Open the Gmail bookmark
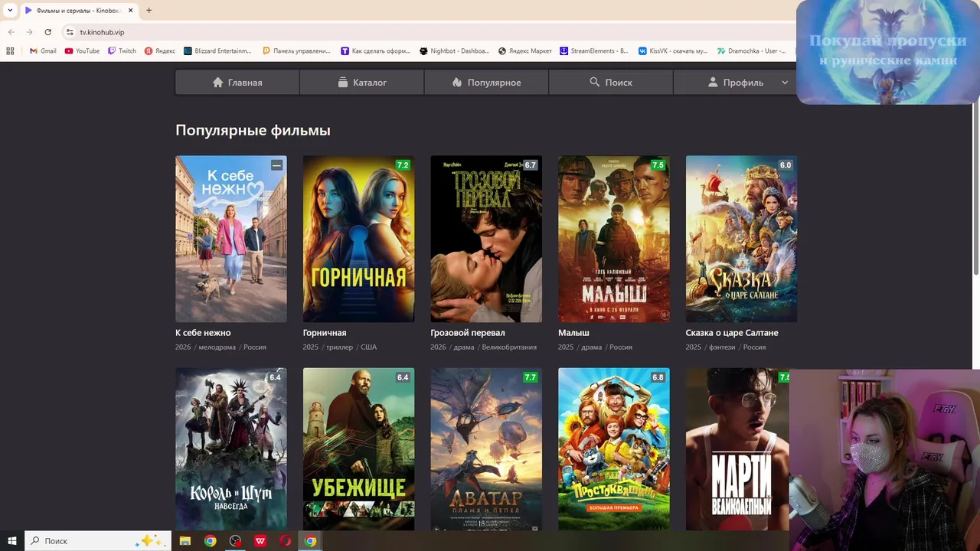The width and height of the screenshot is (980, 551). (43, 51)
